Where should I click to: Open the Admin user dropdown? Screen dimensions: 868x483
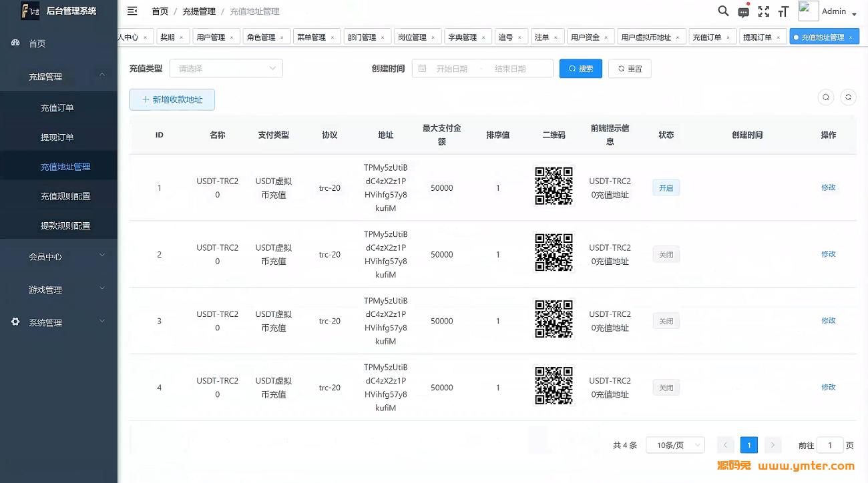click(x=839, y=11)
